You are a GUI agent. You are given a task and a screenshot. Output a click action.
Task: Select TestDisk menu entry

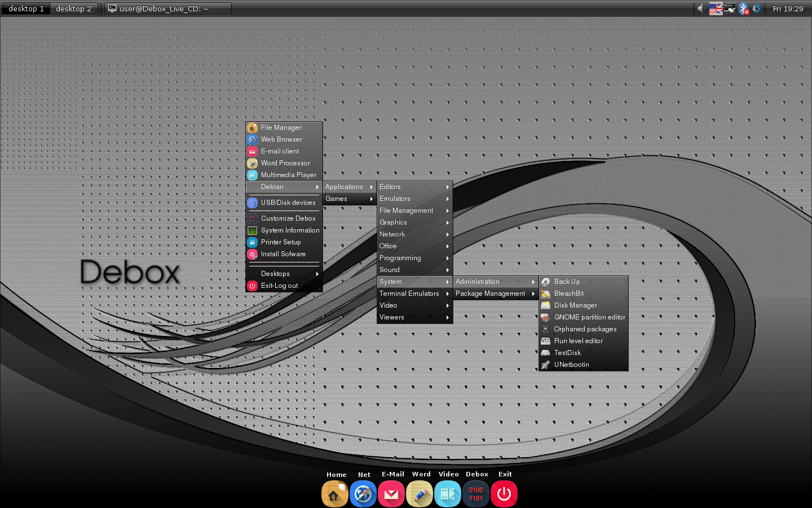click(x=583, y=353)
